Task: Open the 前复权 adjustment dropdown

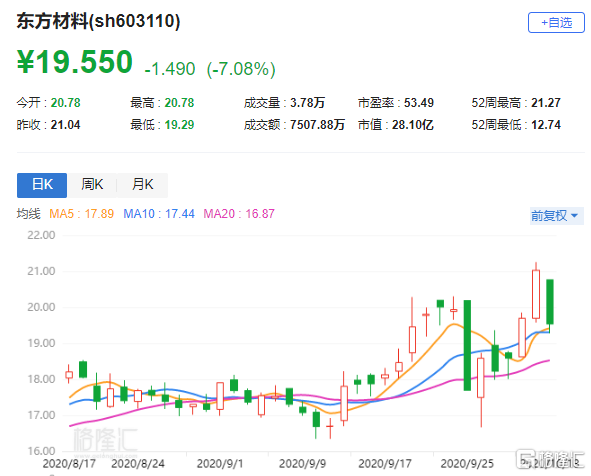Action: (557, 216)
